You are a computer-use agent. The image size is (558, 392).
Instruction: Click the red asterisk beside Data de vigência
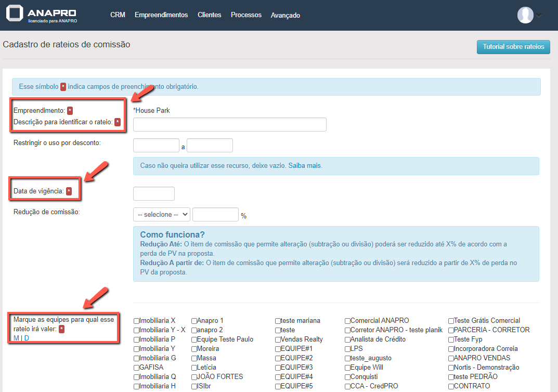[x=69, y=191]
